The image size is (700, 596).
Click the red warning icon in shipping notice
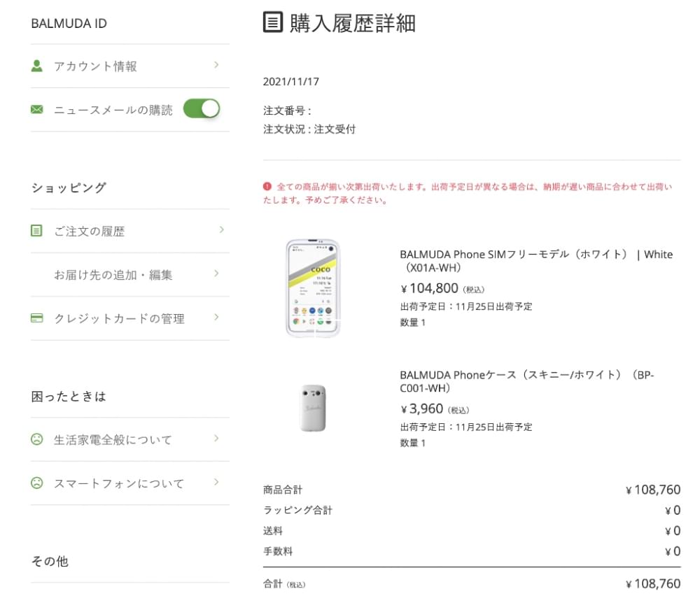267,187
